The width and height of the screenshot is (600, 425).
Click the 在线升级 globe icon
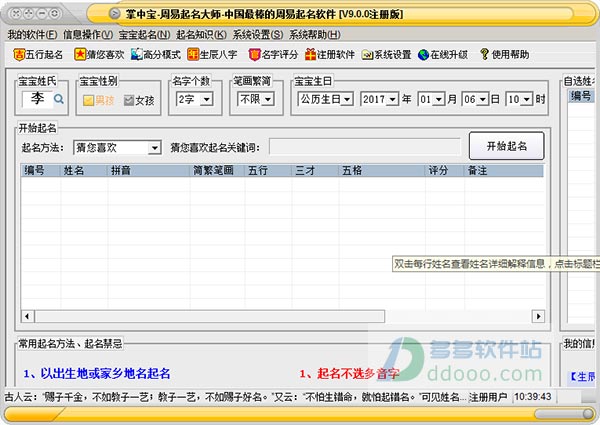pyautogui.click(x=423, y=55)
